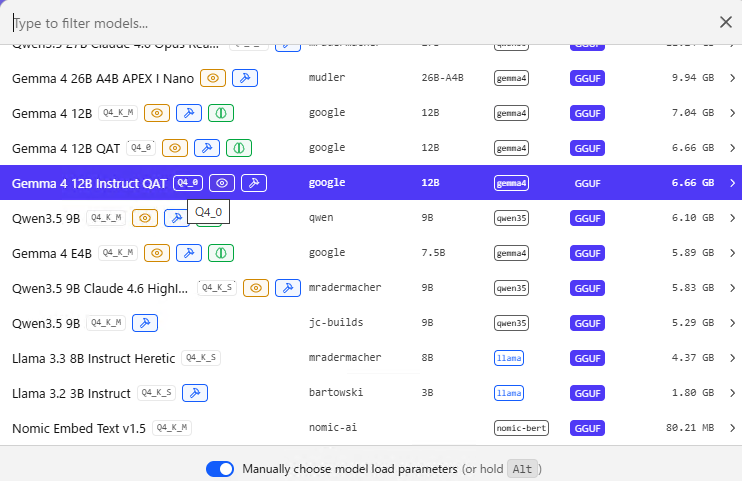Image resolution: width=742 pixels, height=481 pixels.
Task: Click the publisher name nomic-ai
Action: pos(333,428)
